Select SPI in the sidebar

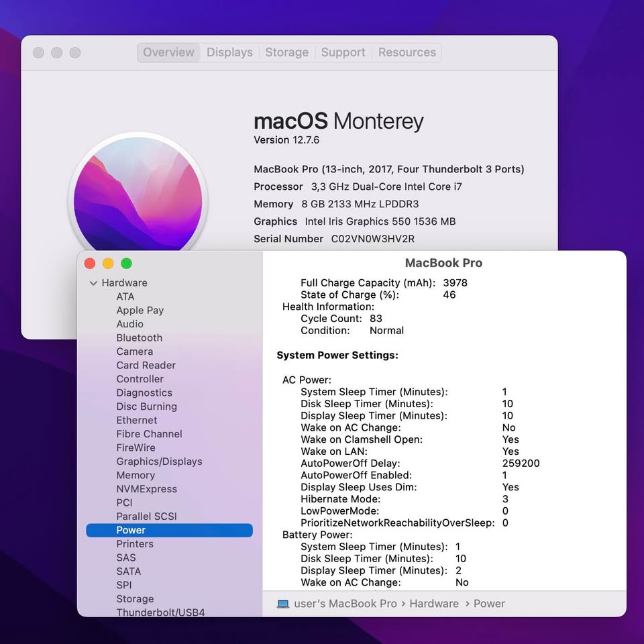point(124,585)
